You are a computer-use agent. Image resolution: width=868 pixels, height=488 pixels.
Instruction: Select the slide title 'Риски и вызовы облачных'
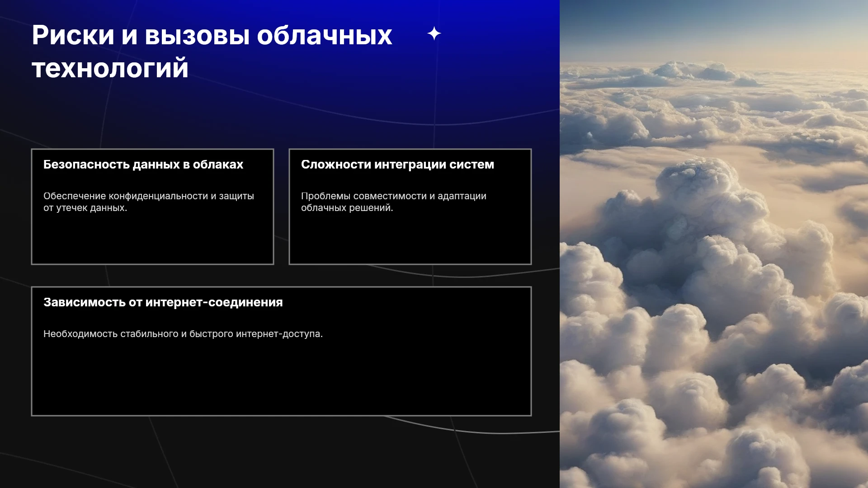click(212, 35)
